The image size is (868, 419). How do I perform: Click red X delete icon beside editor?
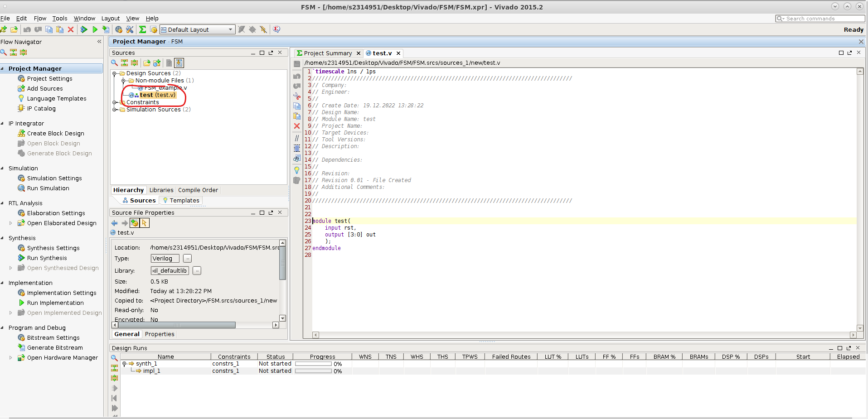297,126
